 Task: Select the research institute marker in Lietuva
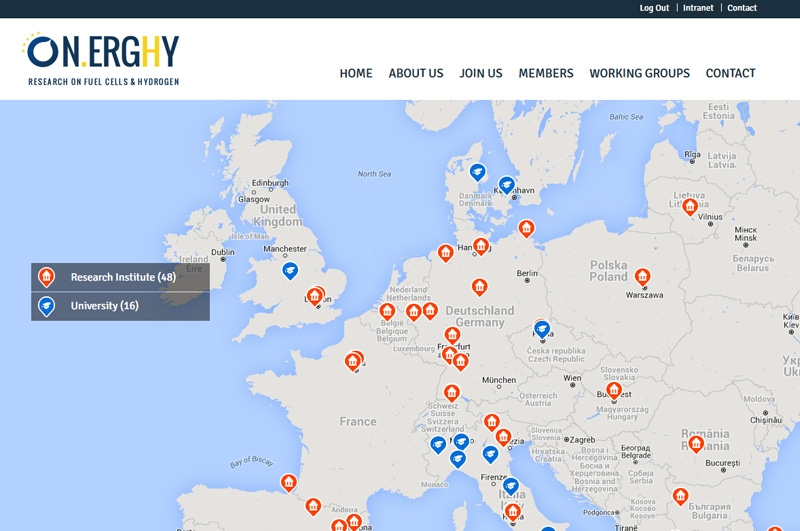(x=690, y=207)
